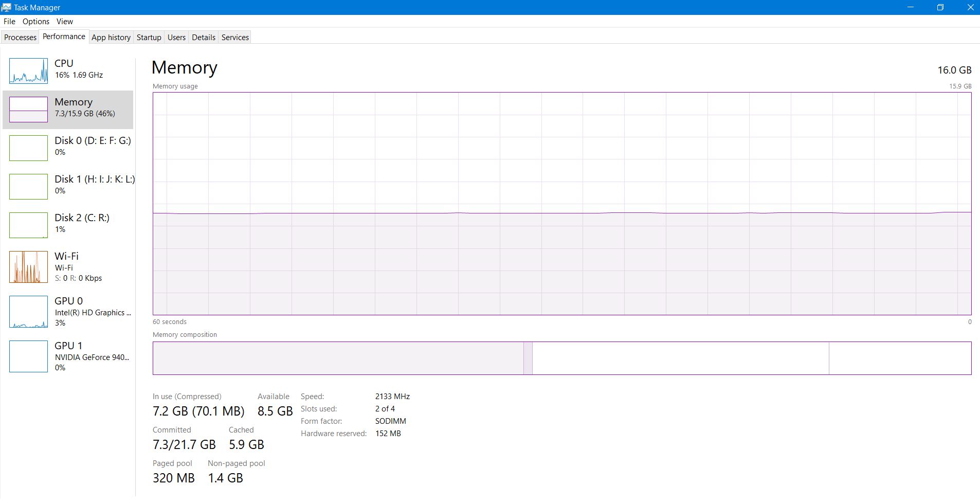The width and height of the screenshot is (980, 503).
Task: Switch to the Startup tab
Action: [149, 37]
